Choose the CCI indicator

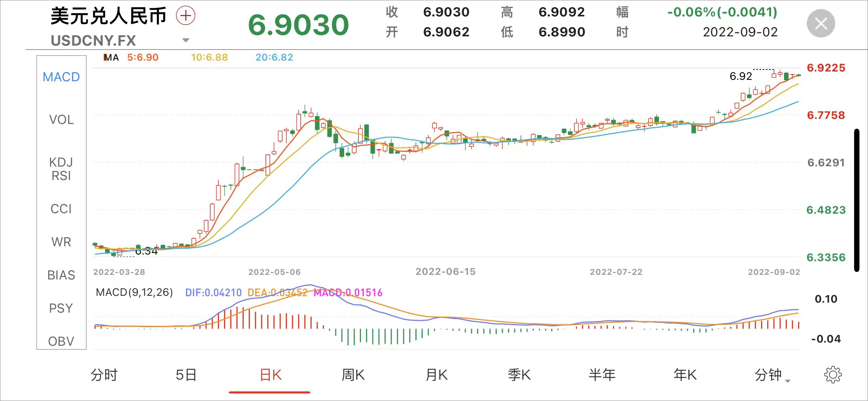pos(61,209)
